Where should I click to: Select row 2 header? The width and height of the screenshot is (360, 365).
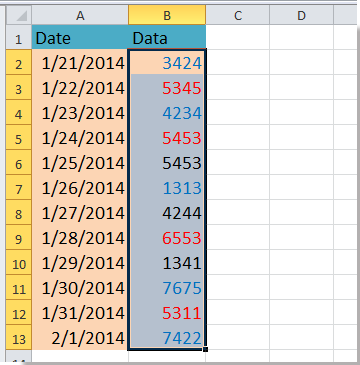click(x=19, y=62)
